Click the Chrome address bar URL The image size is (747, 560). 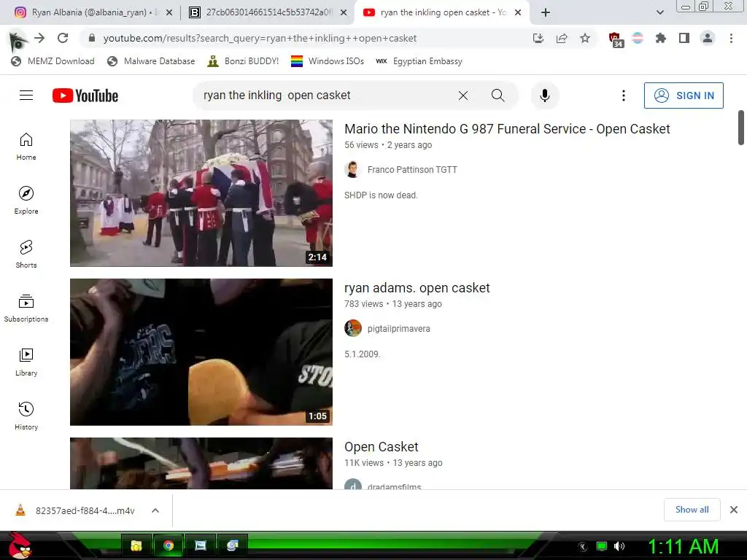260,38
